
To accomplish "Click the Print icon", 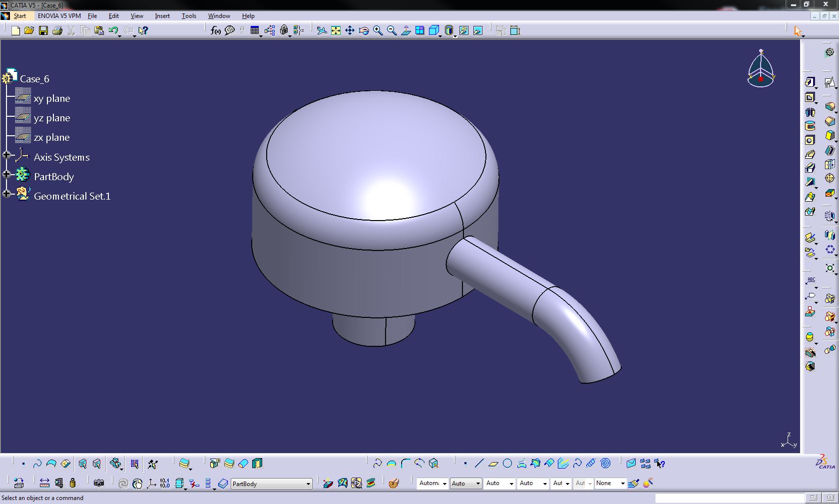I will pos(57,30).
